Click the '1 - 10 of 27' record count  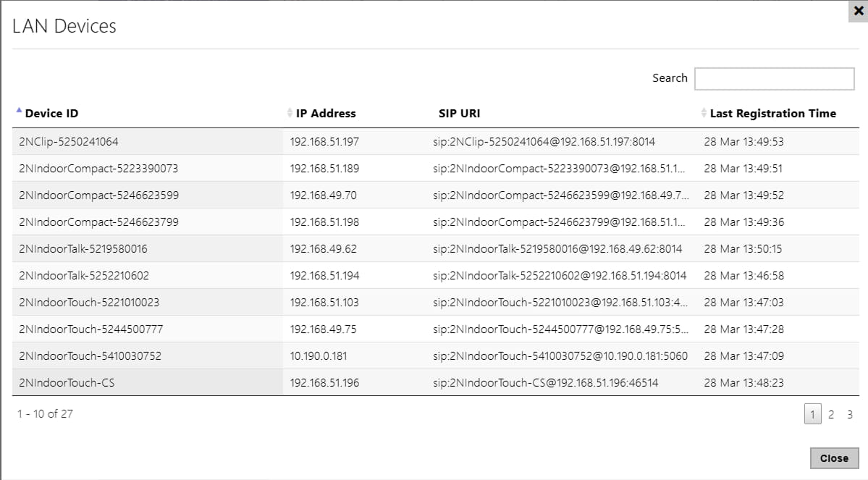click(x=45, y=414)
